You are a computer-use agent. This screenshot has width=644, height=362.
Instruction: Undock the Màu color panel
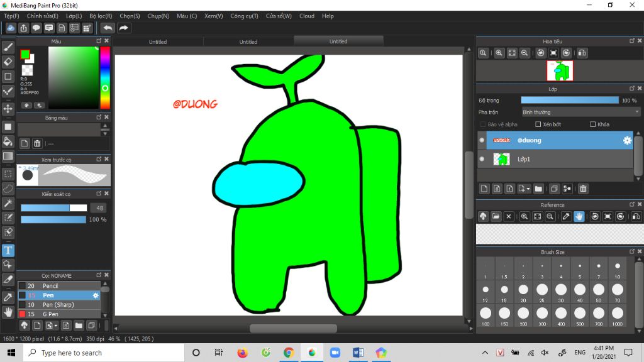tap(99, 41)
